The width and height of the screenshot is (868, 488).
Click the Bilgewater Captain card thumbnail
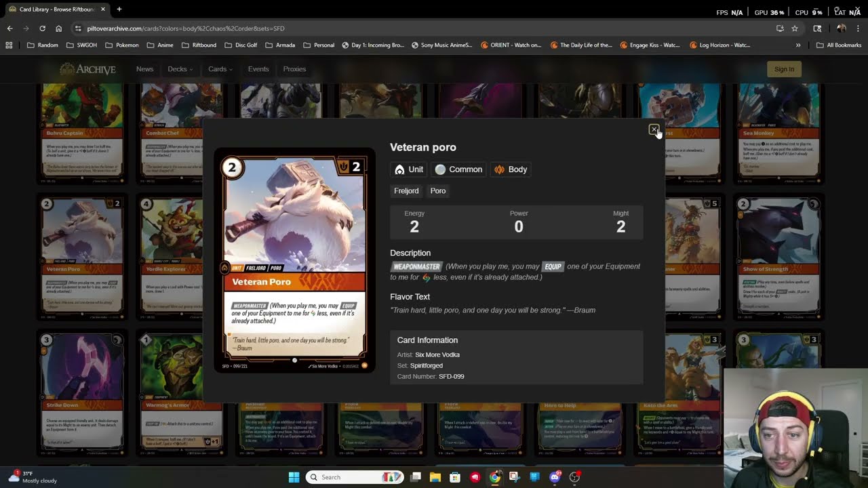tap(82, 134)
